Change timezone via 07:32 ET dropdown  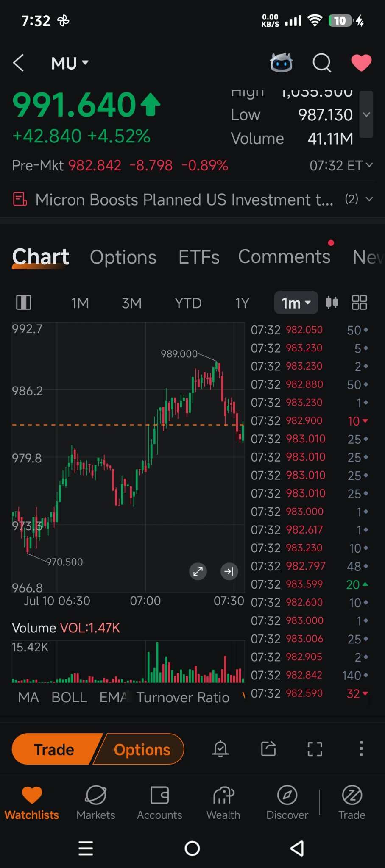[341, 165]
